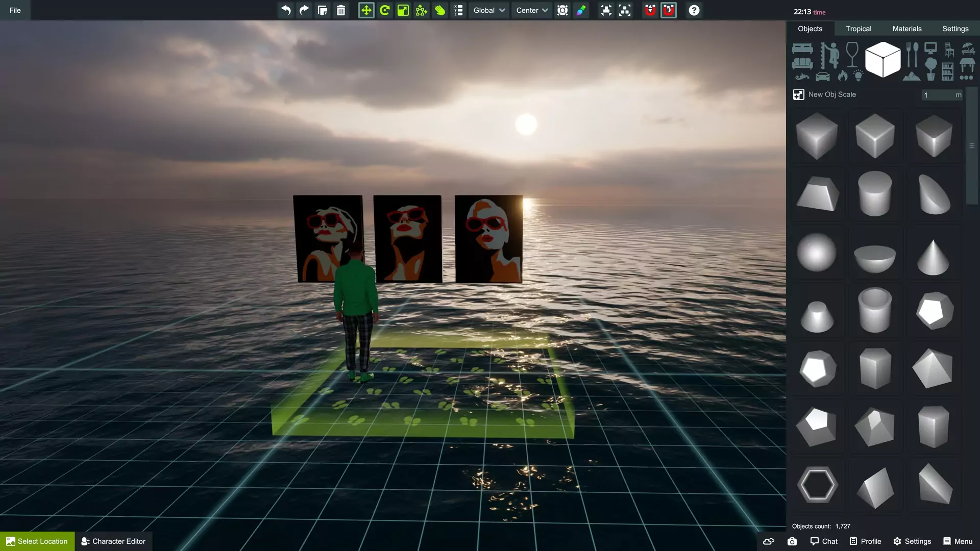This screenshot has height=551, width=980.
Task: Select the chair category icon
Action: click(949, 49)
